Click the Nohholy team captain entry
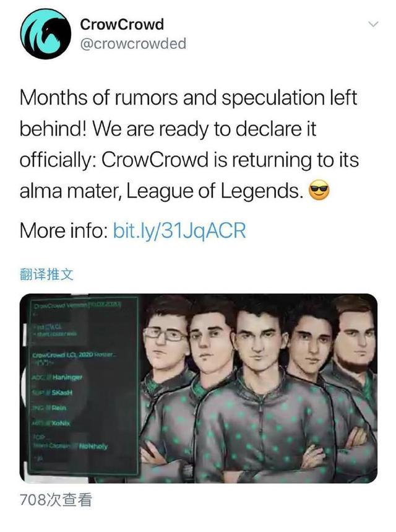The image size is (396, 532). pos(93,447)
